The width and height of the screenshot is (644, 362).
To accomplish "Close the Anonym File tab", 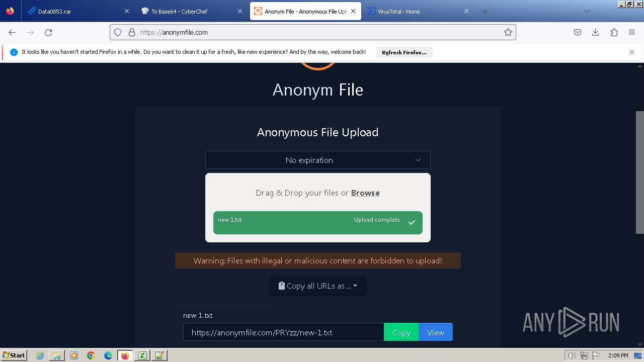I will coord(353,11).
